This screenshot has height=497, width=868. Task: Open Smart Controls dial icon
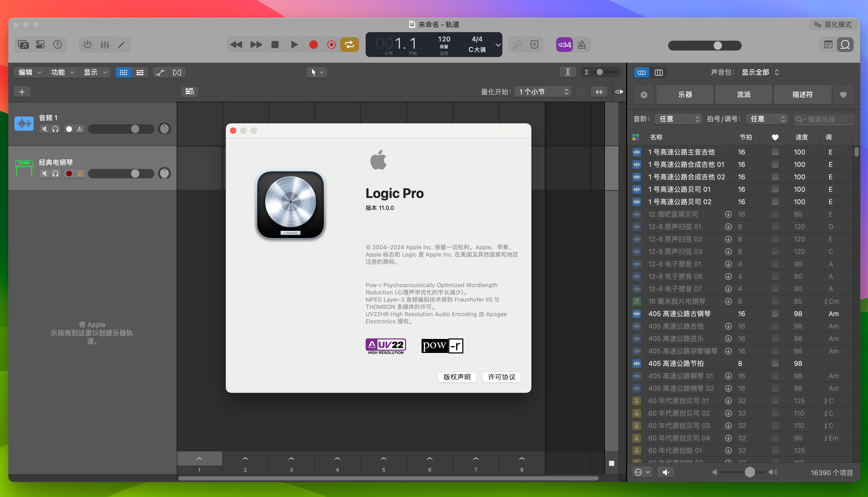tap(88, 45)
